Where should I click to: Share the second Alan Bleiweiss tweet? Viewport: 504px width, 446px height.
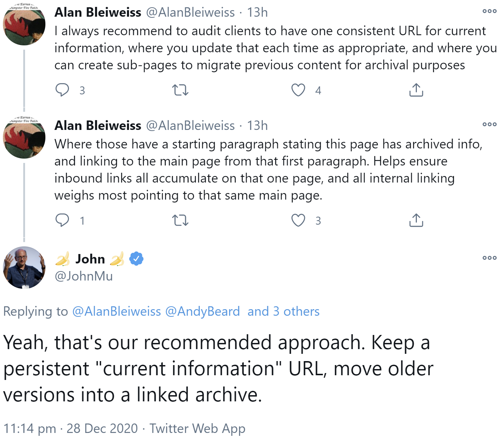click(416, 220)
